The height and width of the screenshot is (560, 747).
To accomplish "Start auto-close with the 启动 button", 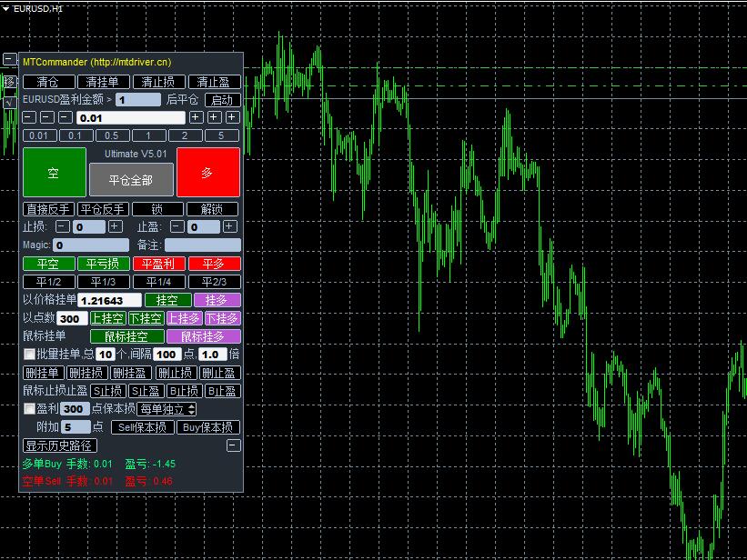I will 221,100.
